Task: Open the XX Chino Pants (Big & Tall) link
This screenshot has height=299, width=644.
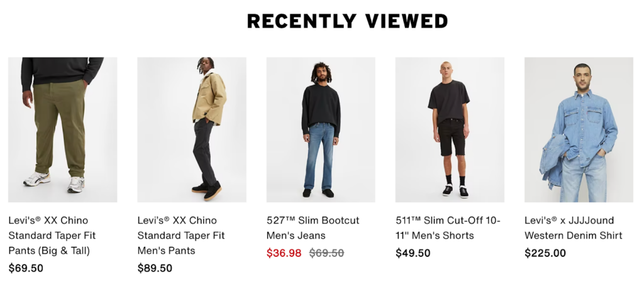Action: point(52,236)
